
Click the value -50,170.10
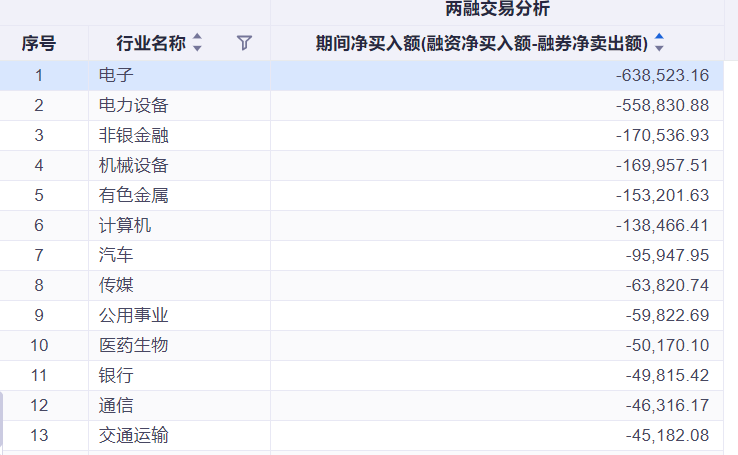667,345
